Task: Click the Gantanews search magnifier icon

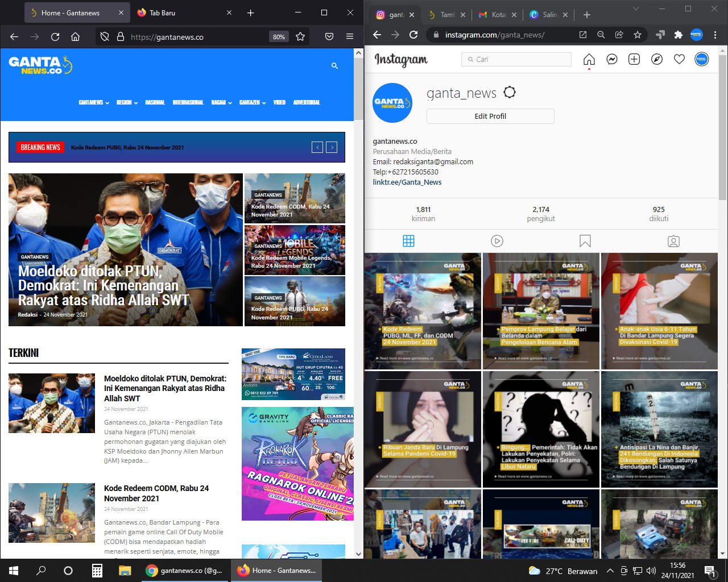Action: 334,66
